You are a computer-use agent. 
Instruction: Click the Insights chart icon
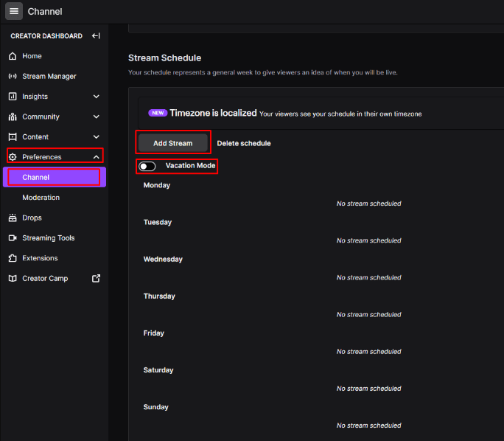coord(13,97)
